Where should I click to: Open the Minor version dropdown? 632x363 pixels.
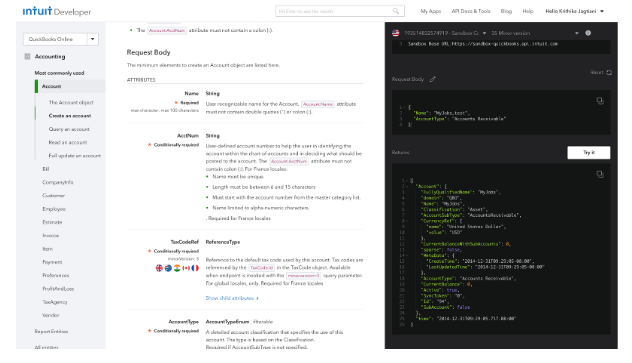576,33
